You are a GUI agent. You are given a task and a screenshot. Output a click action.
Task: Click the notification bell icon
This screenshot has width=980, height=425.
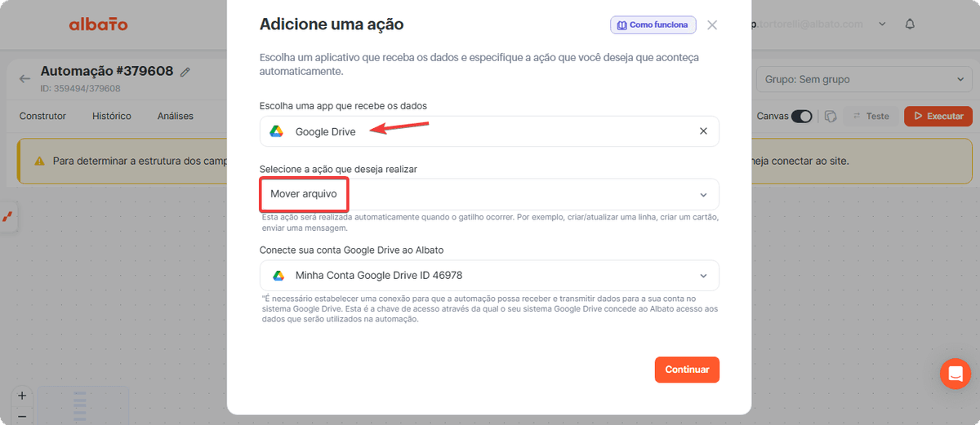coord(910,24)
